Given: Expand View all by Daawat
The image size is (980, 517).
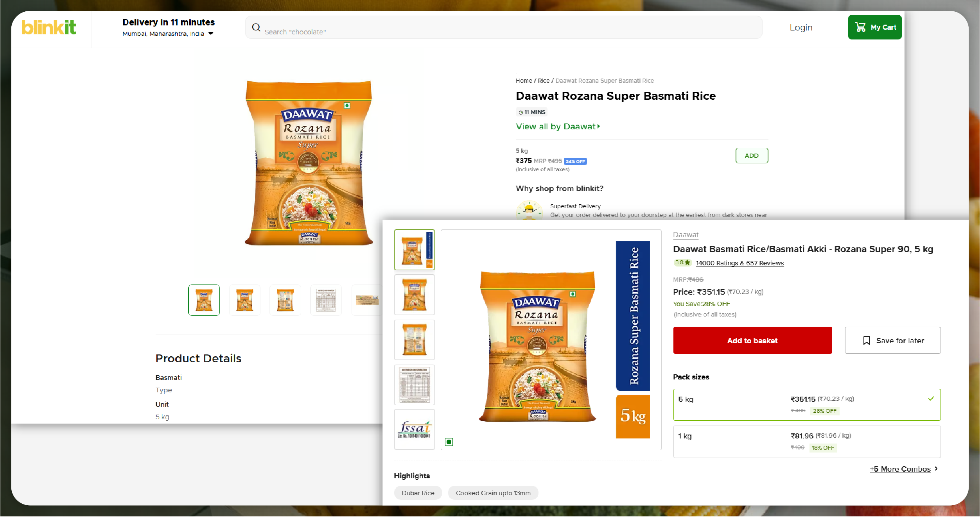Looking at the screenshot, I should point(558,127).
